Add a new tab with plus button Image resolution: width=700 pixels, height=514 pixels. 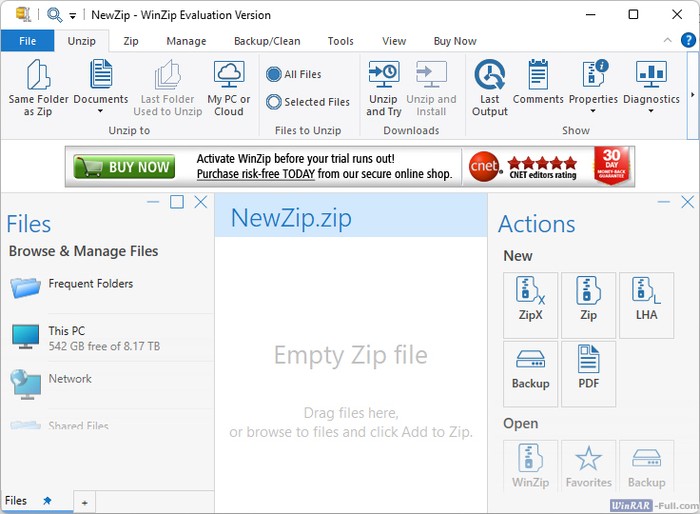click(x=85, y=501)
